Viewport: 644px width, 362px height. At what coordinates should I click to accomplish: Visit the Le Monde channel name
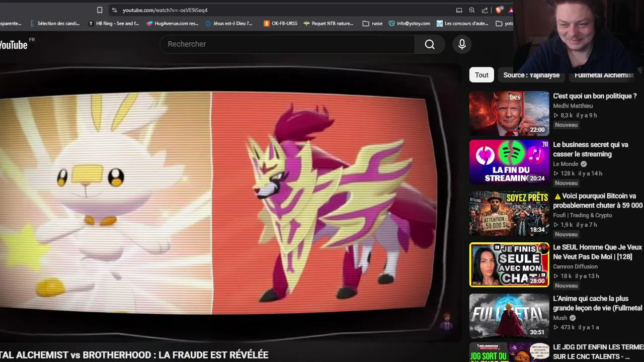pos(566,164)
